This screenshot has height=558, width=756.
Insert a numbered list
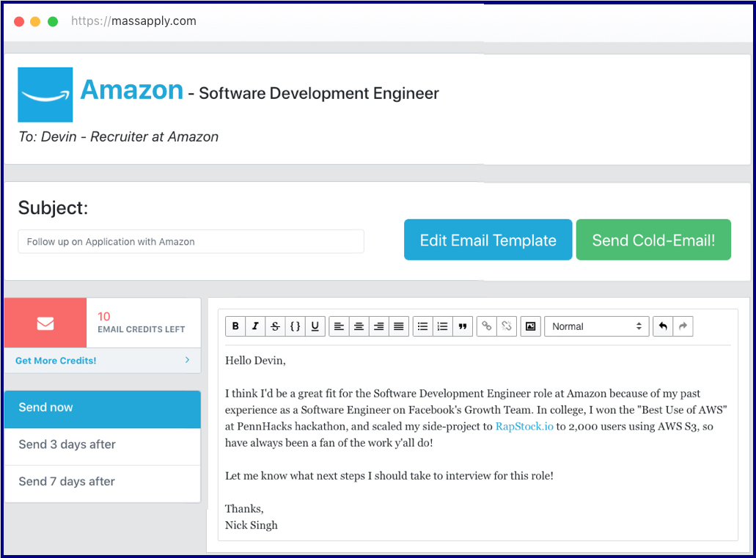443,326
